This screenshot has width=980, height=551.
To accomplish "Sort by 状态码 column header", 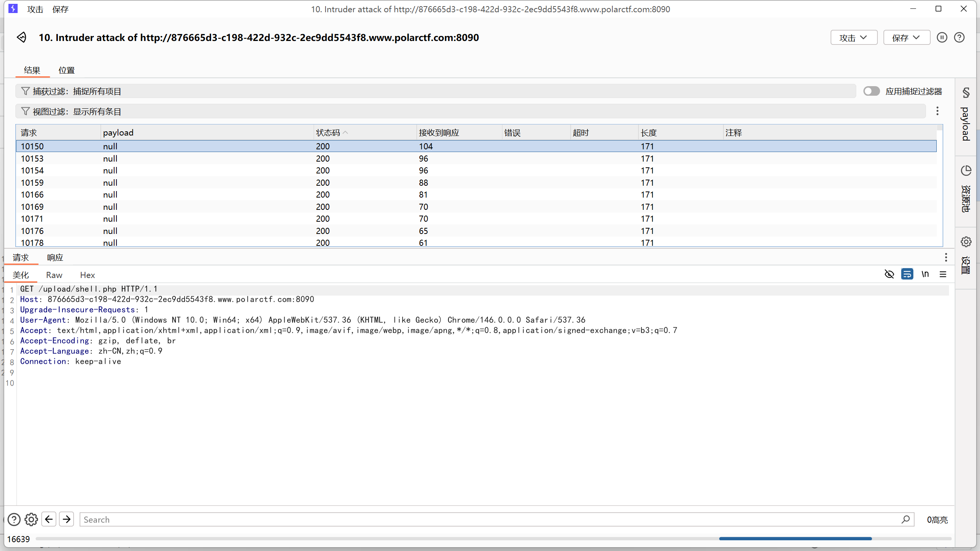I will pyautogui.click(x=328, y=132).
